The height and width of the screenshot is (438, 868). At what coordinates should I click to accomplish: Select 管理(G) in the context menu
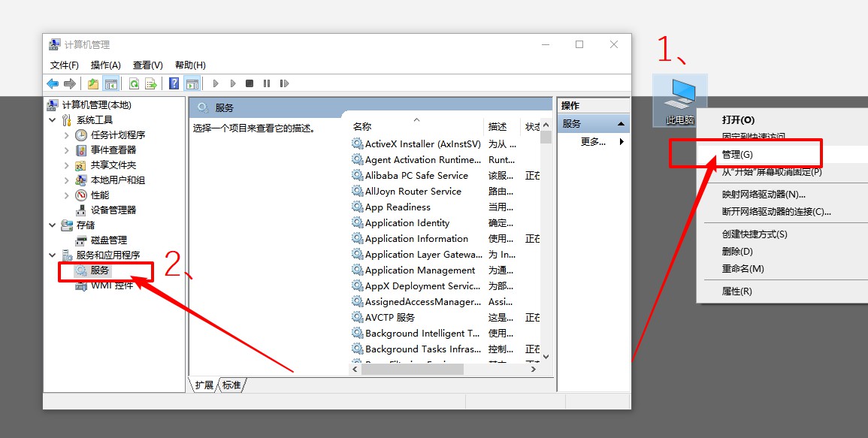click(736, 154)
